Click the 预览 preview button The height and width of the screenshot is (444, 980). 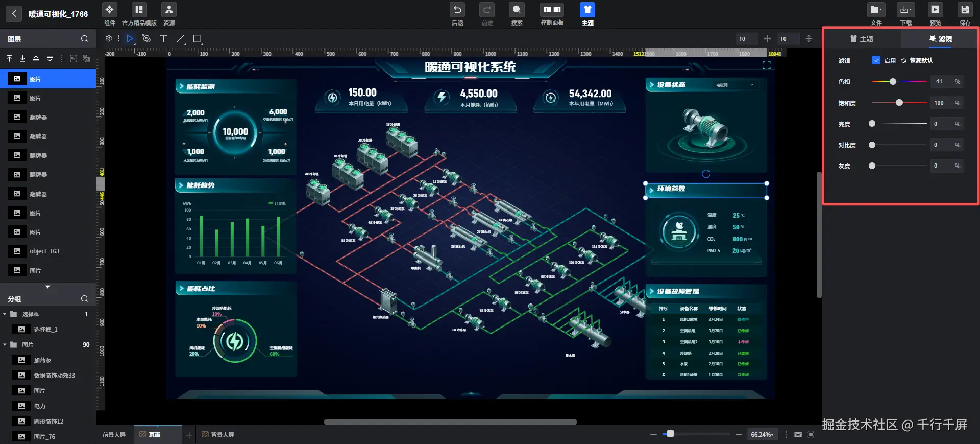pos(935,14)
